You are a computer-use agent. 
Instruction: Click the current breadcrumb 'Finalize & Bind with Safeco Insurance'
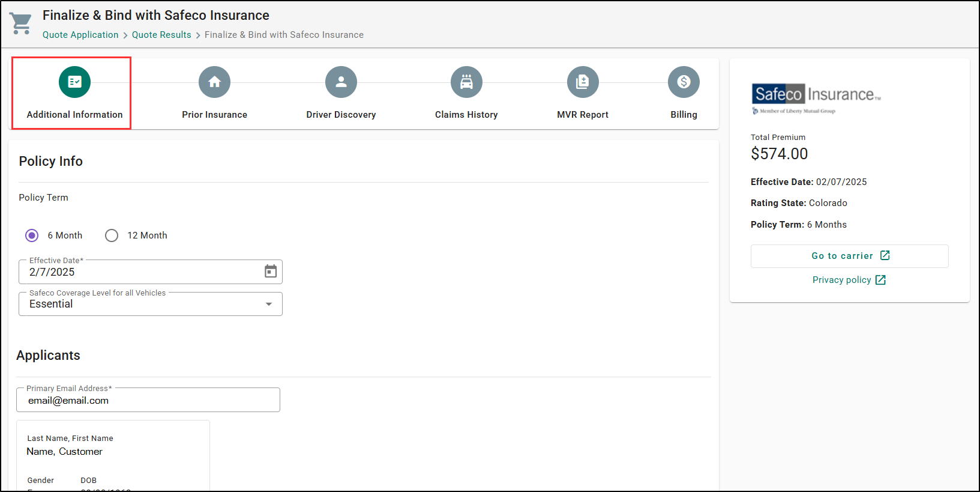click(284, 35)
